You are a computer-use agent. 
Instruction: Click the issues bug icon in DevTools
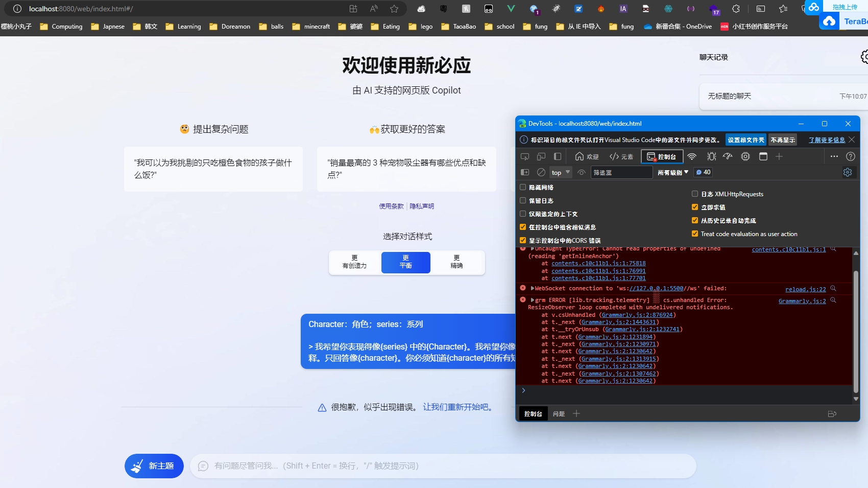pyautogui.click(x=711, y=156)
